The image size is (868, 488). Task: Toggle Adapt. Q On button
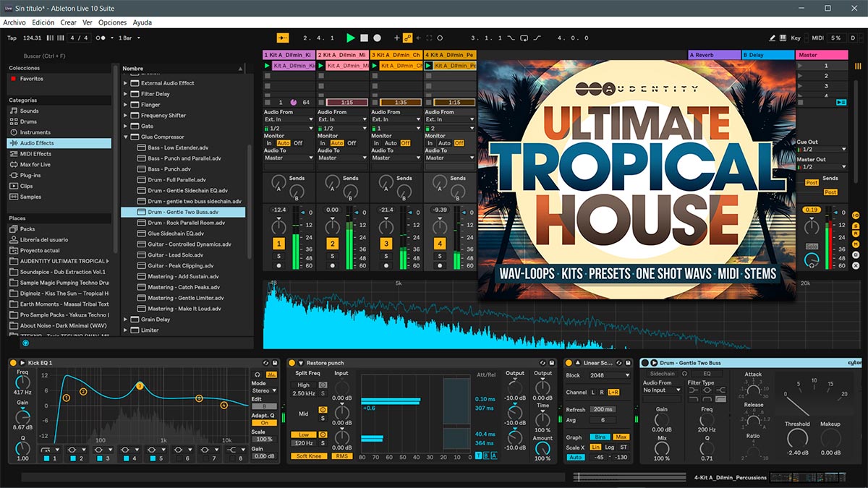(x=264, y=423)
